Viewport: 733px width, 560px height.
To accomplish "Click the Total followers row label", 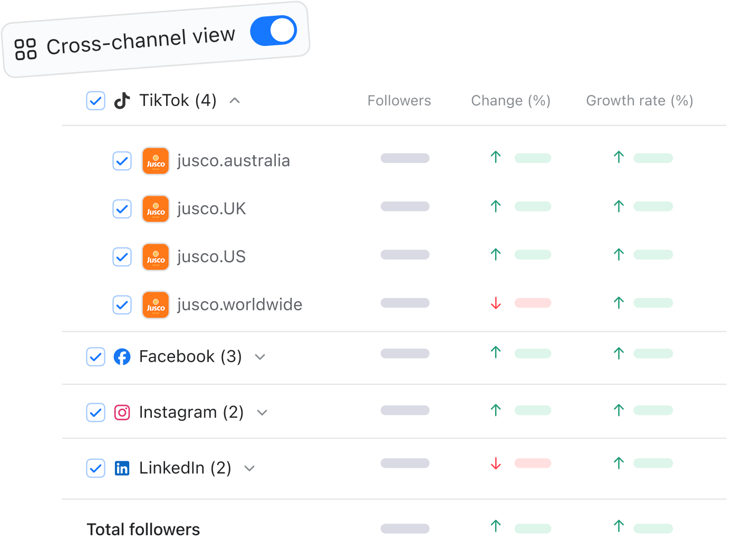I will (x=143, y=529).
